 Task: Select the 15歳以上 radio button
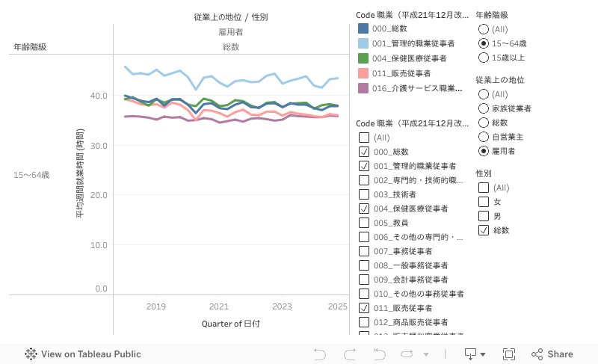[x=484, y=58]
